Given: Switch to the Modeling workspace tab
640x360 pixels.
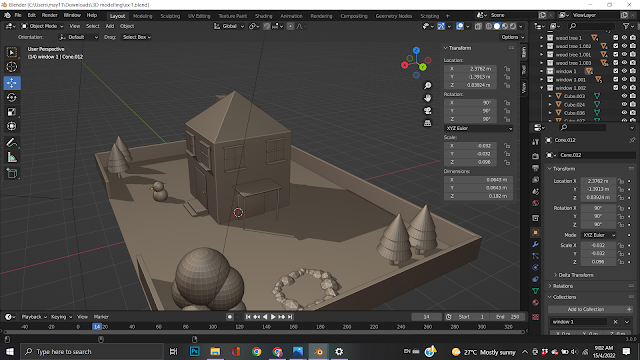Looking at the screenshot, I should pos(142,16).
